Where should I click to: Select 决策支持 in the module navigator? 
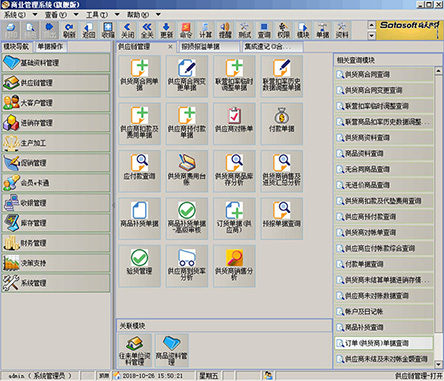56,263
